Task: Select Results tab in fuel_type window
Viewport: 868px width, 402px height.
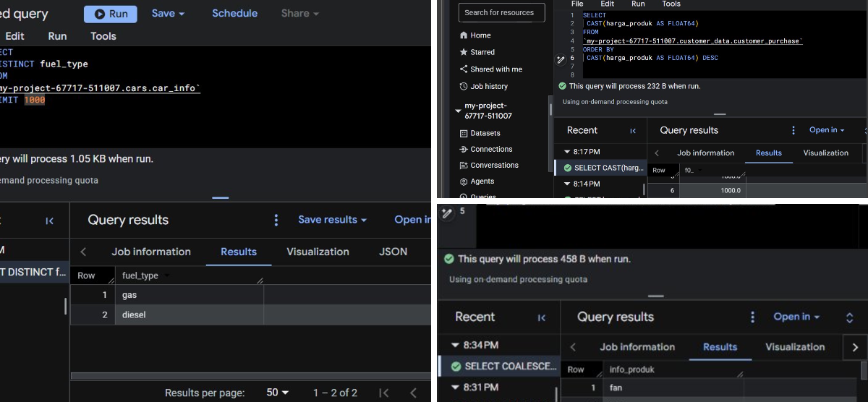Action: pyautogui.click(x=239, y=252)
